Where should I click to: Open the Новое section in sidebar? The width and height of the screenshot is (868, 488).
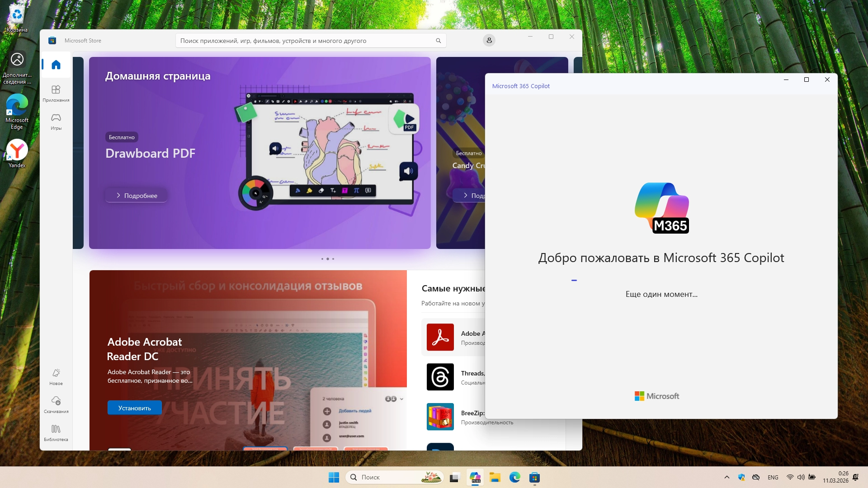(56, 376)
